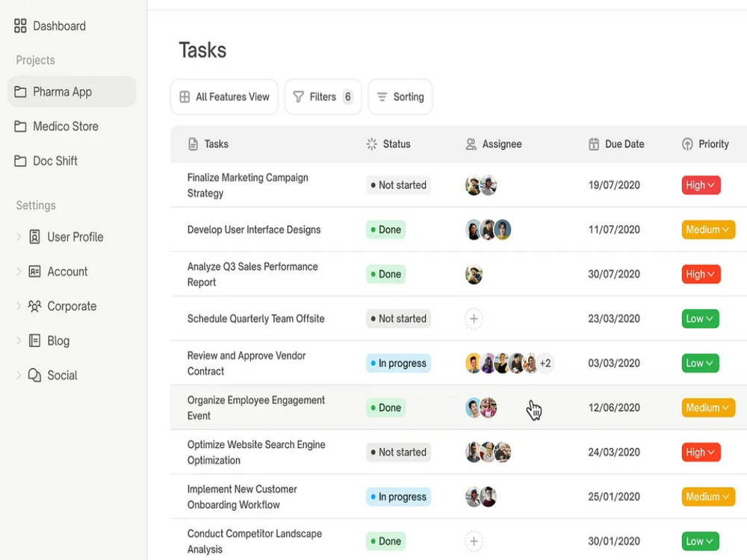Click Done status of Develop User Interface Designs

(x=386, y=229)
